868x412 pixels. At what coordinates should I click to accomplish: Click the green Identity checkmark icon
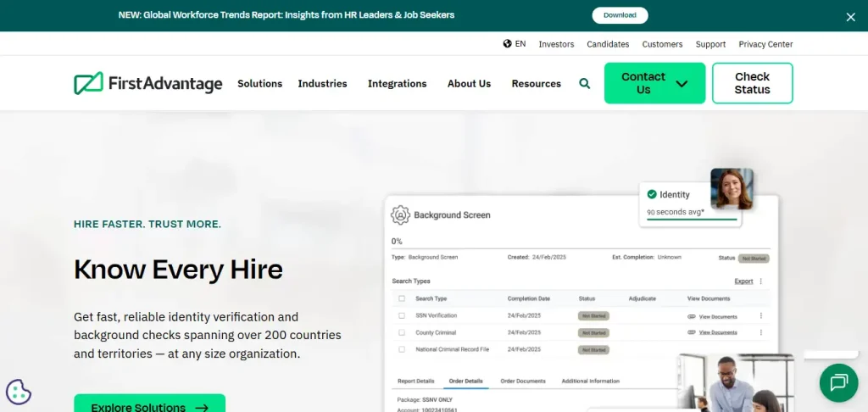(652, 194)
